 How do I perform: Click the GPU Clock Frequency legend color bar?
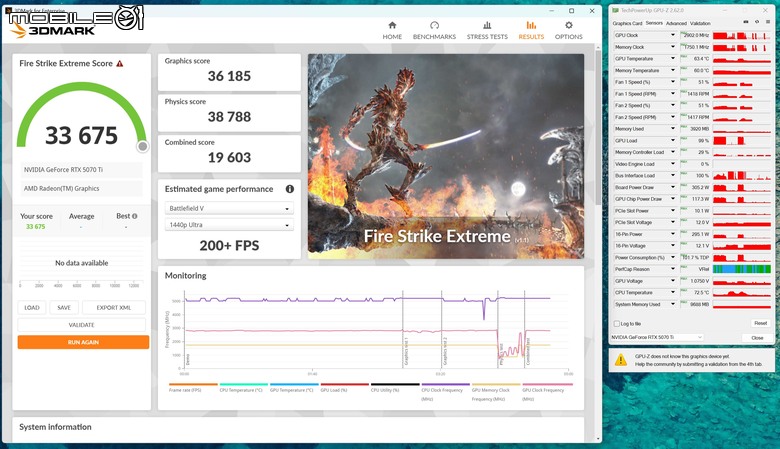tap(547, 384)
